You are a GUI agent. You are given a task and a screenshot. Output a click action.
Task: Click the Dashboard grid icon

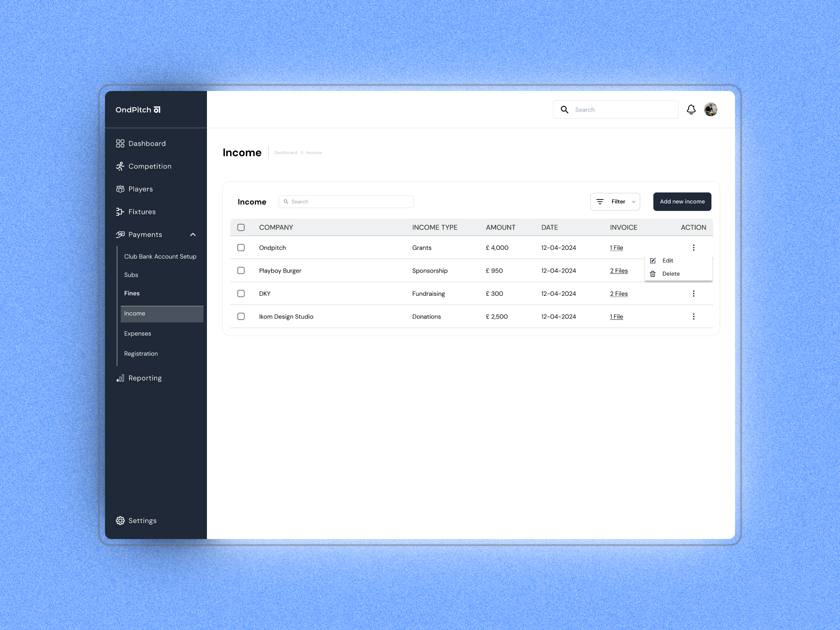coord(120,143)
